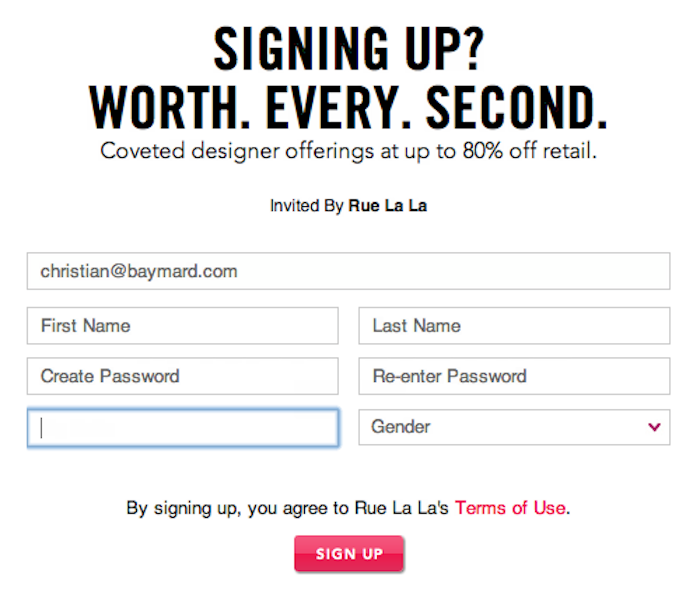Click the "80% off retail" text

point(528,151)
